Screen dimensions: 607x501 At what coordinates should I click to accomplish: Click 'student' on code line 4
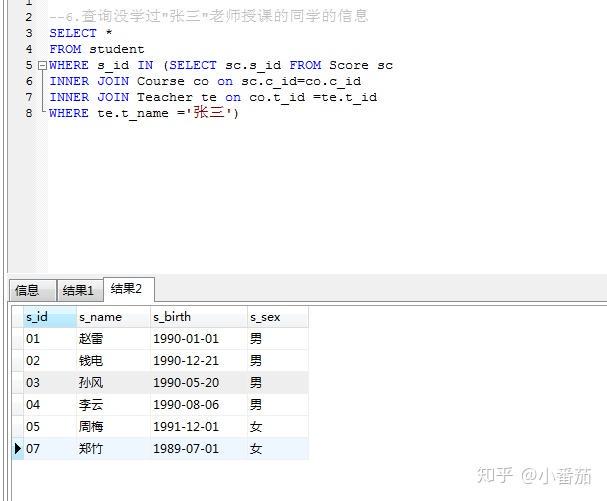(117, 49)
